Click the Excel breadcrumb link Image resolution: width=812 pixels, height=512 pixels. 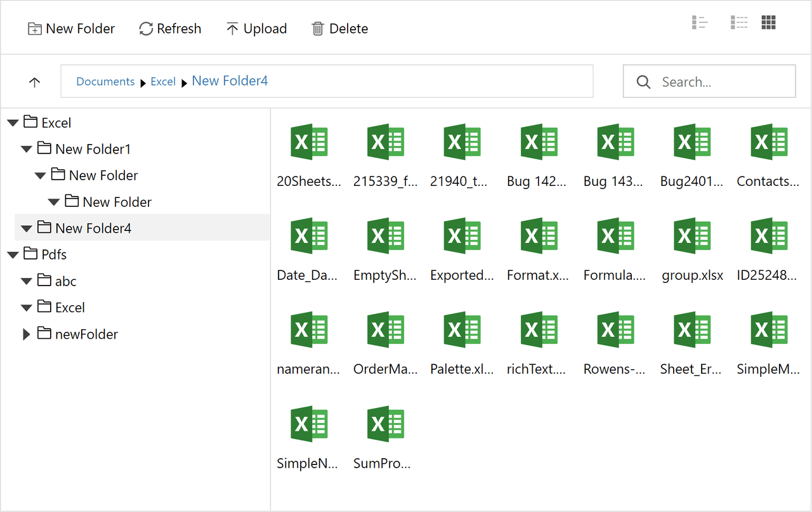(x=163, y=82)
